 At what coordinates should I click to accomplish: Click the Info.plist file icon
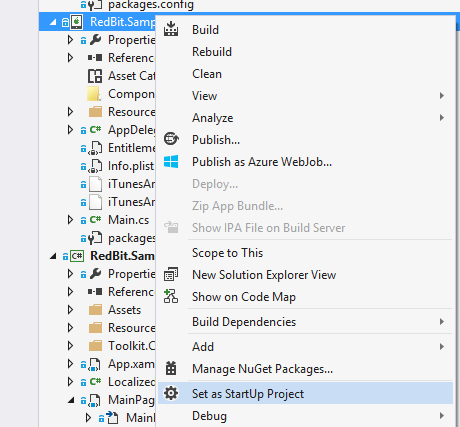[95, 166]
